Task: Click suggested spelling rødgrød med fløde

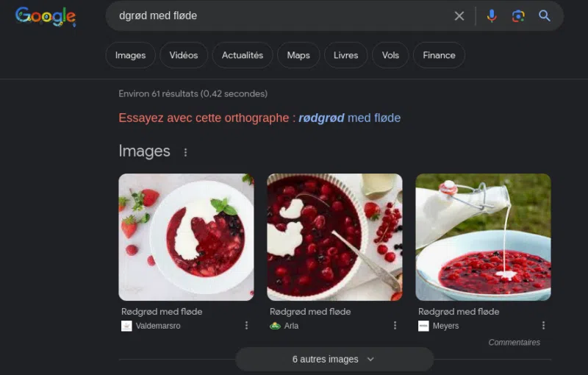Action: click(x=349, y=118)
